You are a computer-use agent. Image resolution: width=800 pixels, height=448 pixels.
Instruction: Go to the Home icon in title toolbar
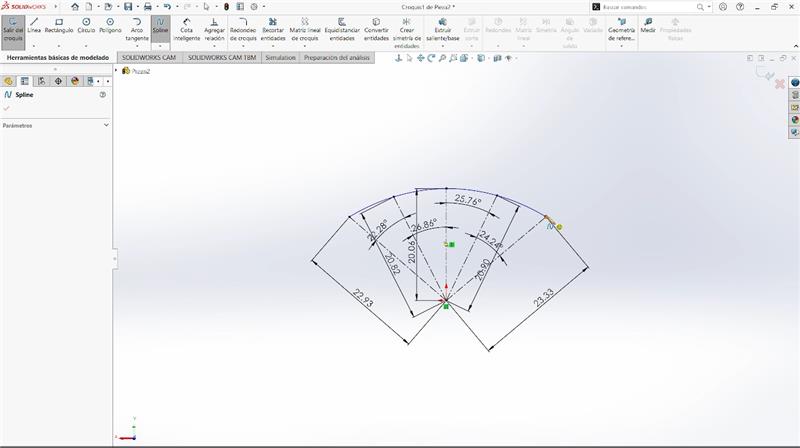[74, 7]
